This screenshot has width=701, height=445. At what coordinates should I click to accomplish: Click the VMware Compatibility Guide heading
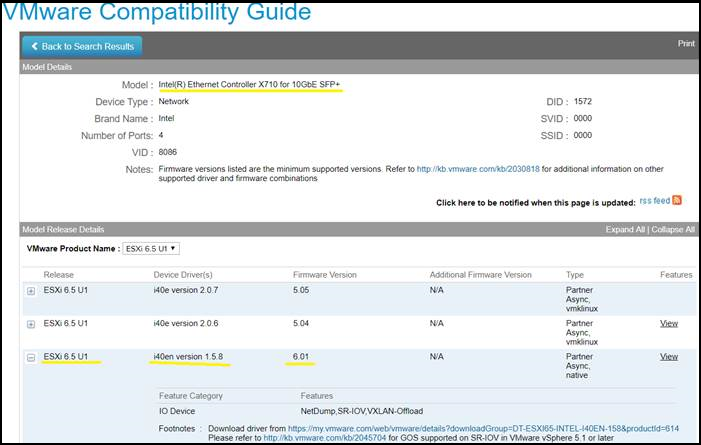point(156,12)
